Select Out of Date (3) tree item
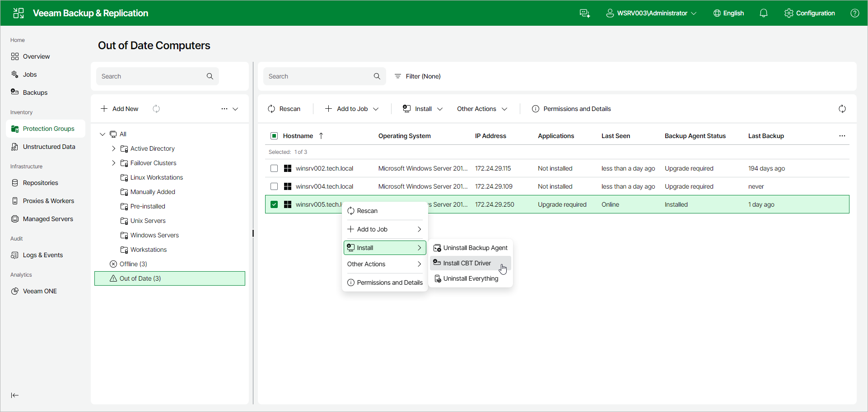Viewport: 868px width, 412px height. 170,278
